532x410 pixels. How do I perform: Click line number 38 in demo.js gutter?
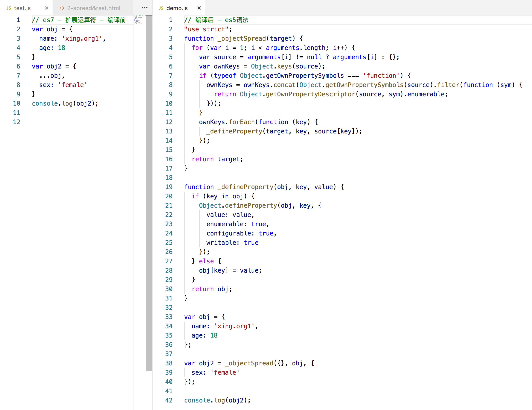(x=169, y=363)
